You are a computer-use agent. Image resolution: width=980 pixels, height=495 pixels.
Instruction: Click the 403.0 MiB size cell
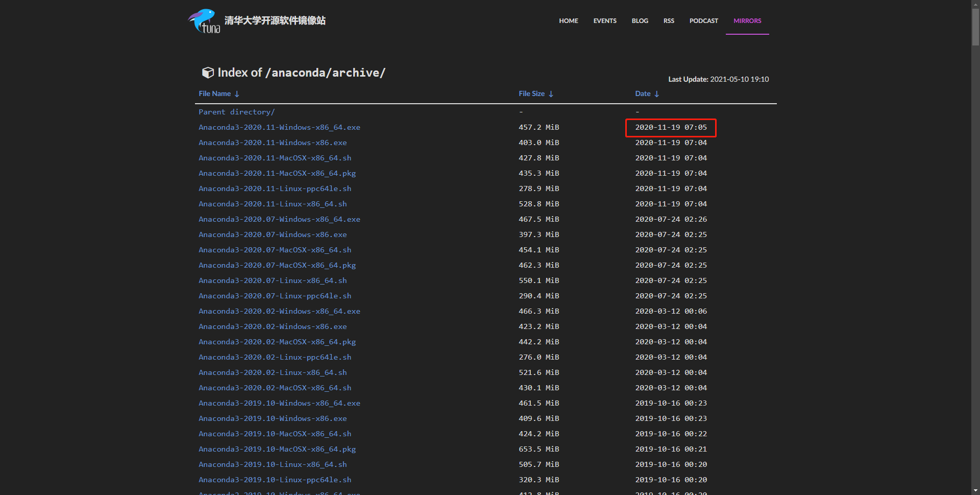point(538,143)
